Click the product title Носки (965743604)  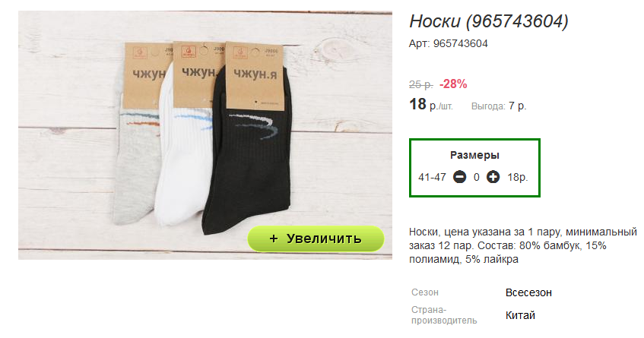489,21
